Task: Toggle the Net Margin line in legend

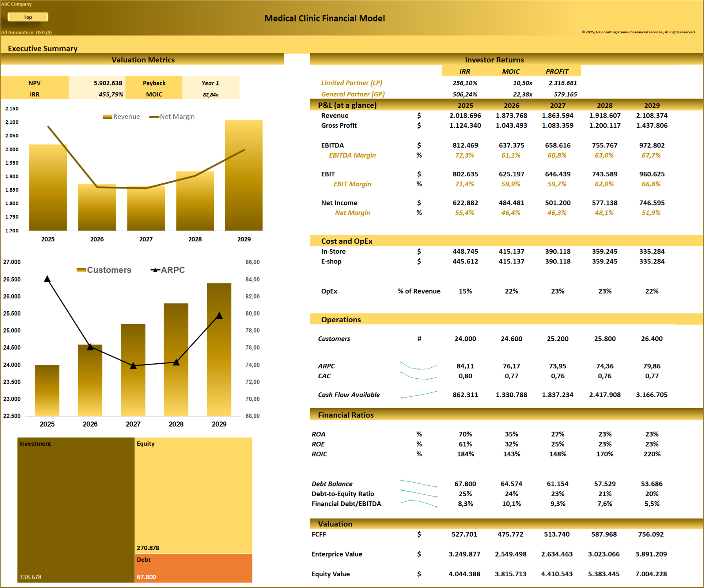Action: [x=173, y=116]
